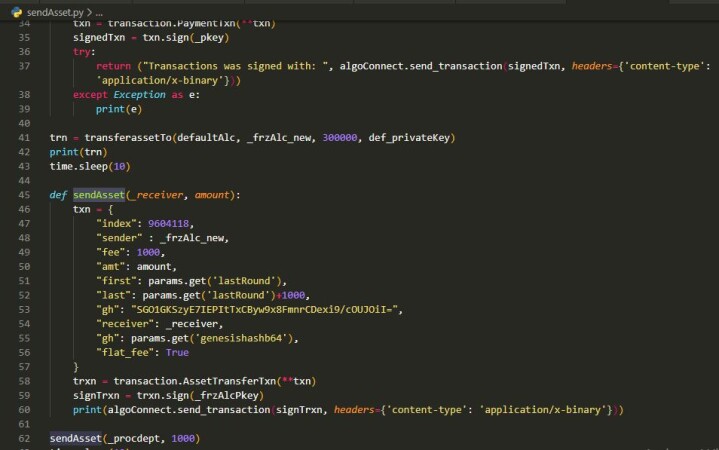
Task: Click 'AssetTransferTxn' on line 58
Action: (x=229, y=381)
